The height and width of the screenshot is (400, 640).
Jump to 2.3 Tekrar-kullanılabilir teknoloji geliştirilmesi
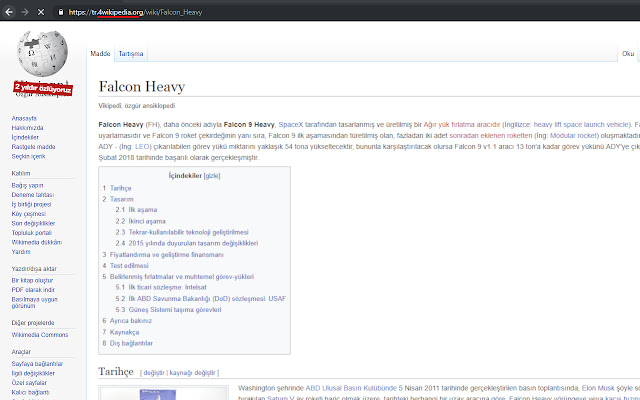182,232
